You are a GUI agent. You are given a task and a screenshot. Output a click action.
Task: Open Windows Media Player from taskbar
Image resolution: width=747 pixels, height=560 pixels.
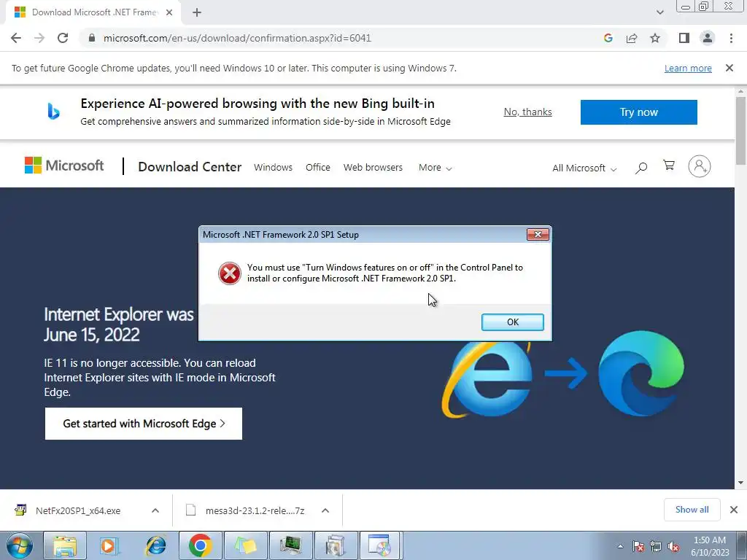109,545
